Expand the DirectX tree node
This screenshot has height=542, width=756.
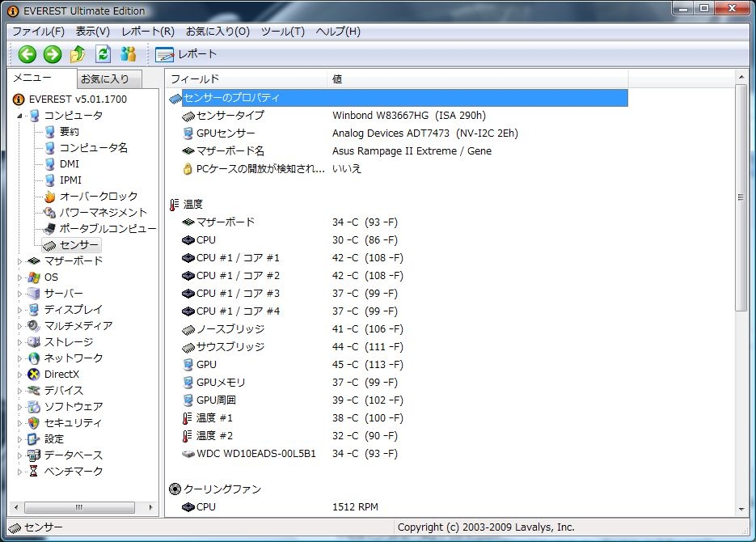[19, 375]
